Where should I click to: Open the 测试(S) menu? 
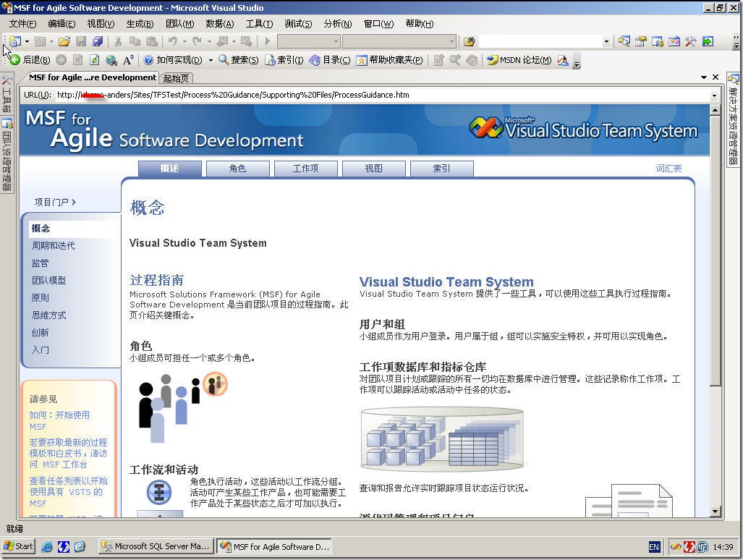298,24
